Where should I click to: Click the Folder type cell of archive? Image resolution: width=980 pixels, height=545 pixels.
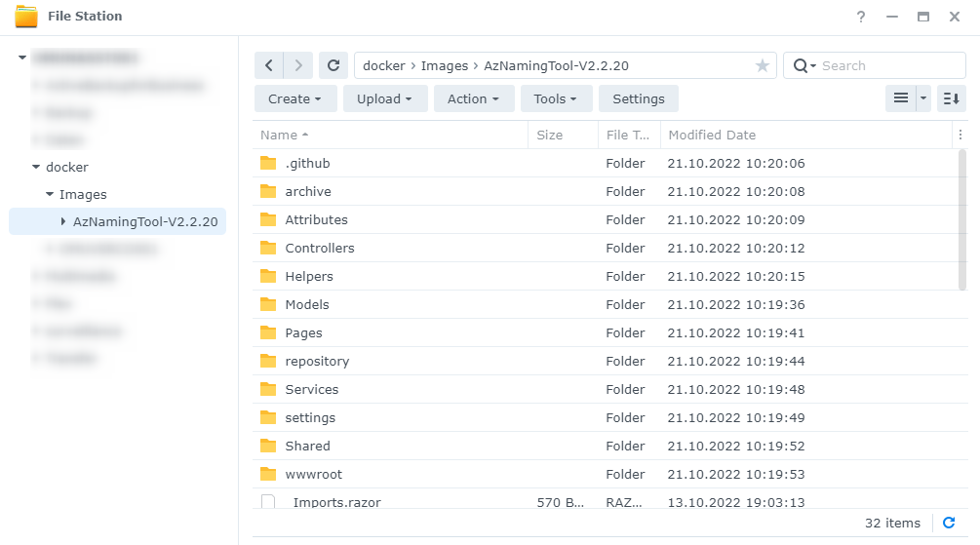(625, 191)
